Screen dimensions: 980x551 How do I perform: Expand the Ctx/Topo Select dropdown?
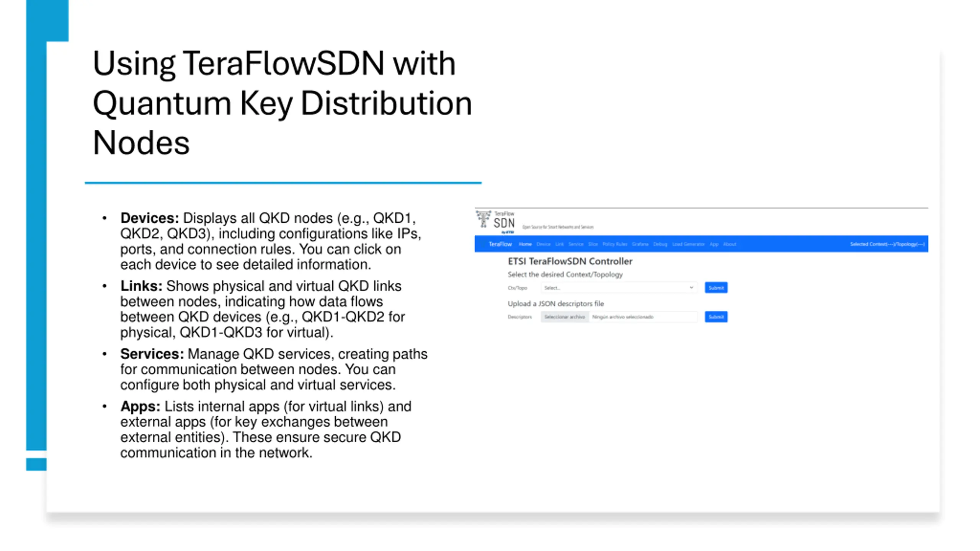[x=619, y=288]
